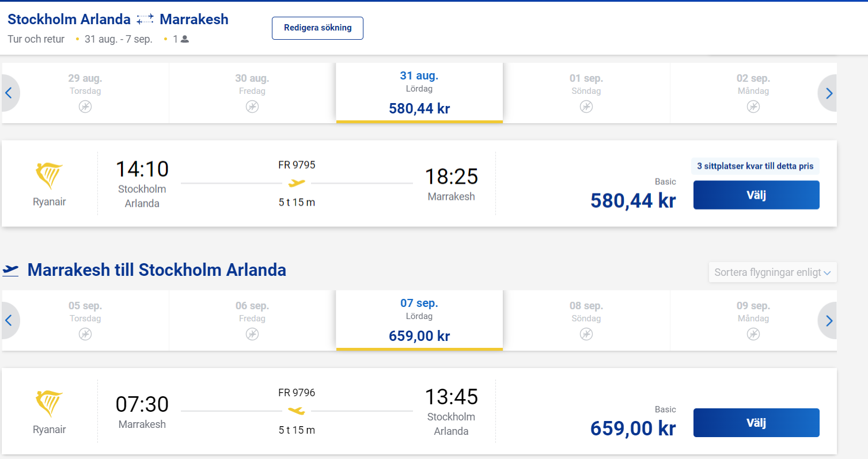Image resolution: width=868 pixels, height=459 pixels.
Task: Show earlier return dates with left arrow
Action: [10, 320]
